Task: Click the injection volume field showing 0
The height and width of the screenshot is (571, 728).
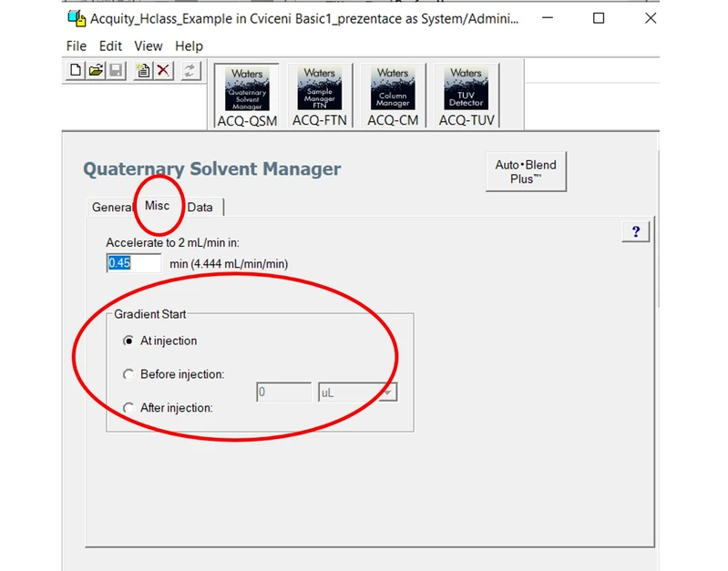Action: (283, 393)
